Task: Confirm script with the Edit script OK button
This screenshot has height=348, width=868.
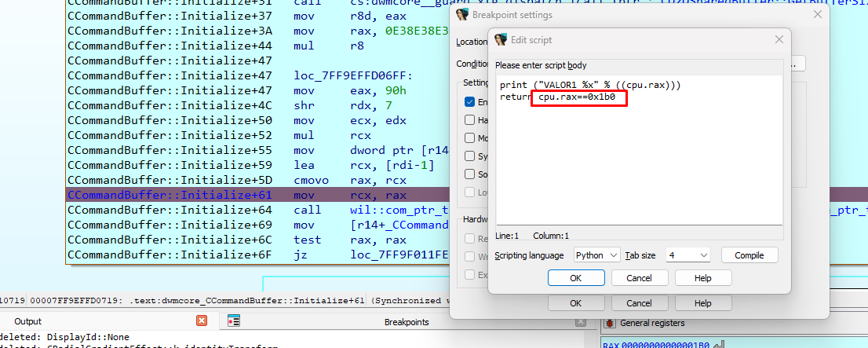Action: point(576,278)
